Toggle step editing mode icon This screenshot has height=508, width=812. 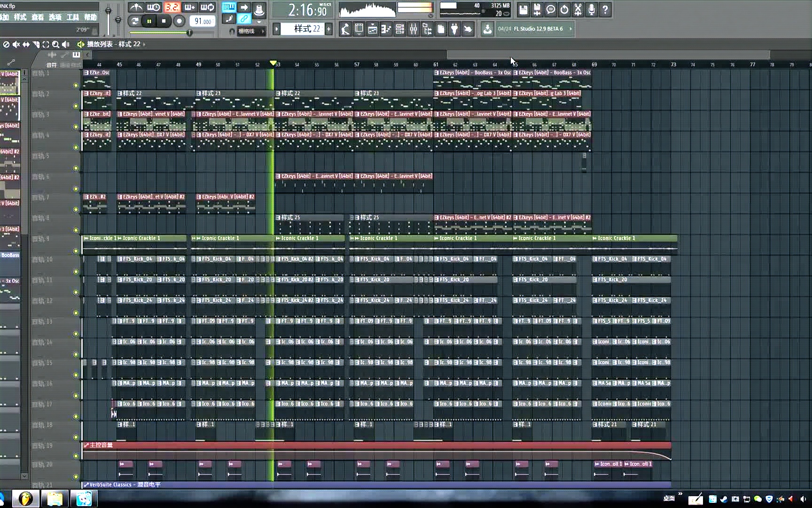229,19
